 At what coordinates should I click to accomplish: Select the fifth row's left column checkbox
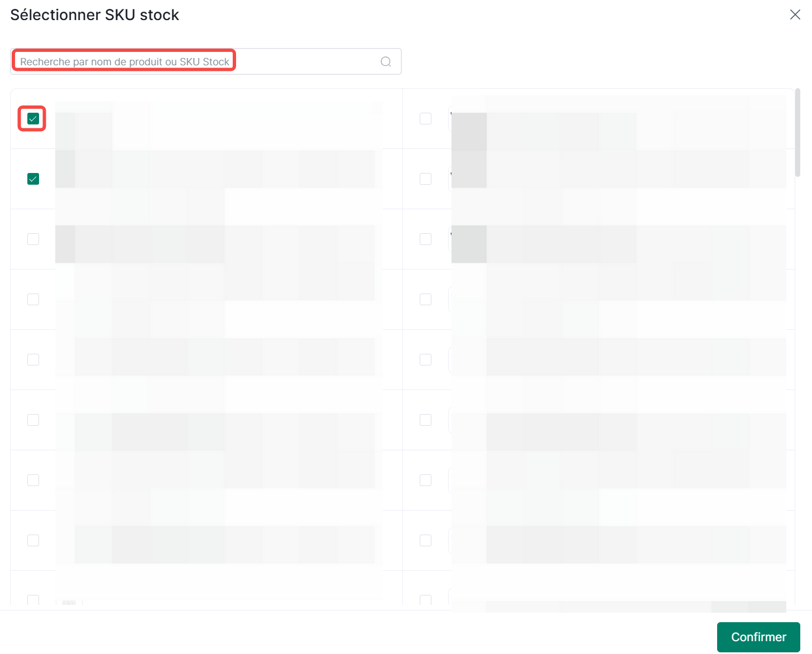tap(33, 360)
